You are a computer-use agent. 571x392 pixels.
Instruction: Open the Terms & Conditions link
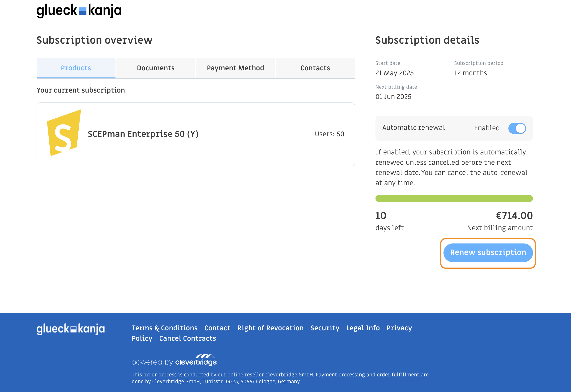point(164,328)
